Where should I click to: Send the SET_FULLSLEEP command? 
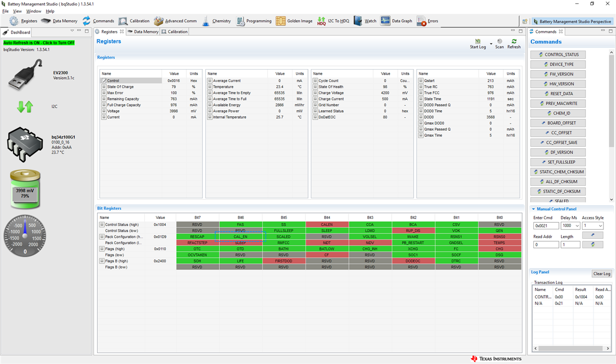558,162
